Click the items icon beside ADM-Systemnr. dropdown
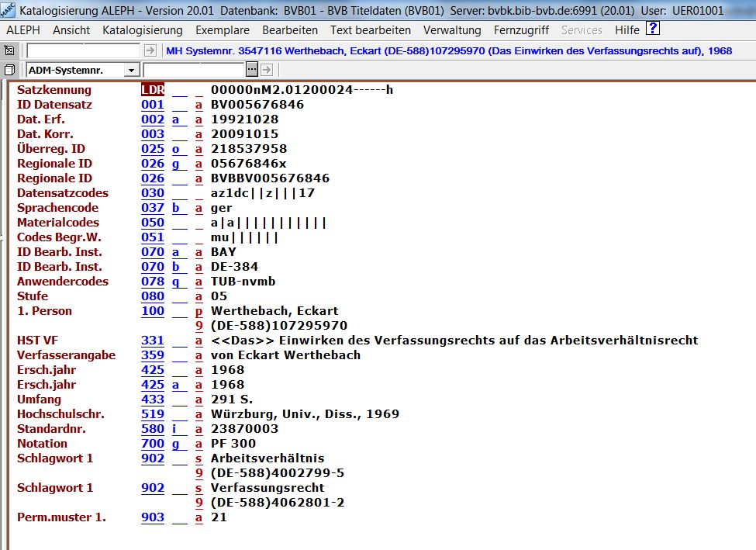This screenshot has height=550, width=756. pyautogui.click(x=9, y=70)
